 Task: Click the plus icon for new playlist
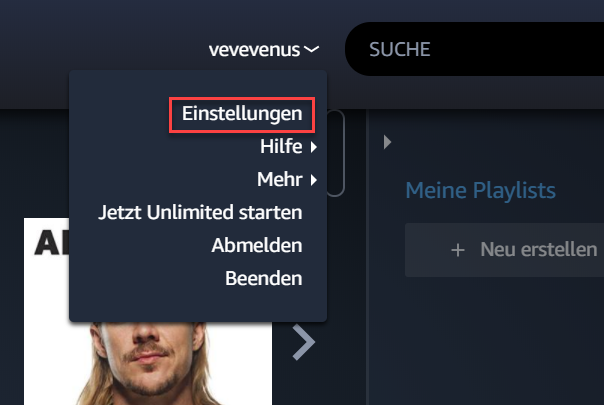(x=458, y=250)
